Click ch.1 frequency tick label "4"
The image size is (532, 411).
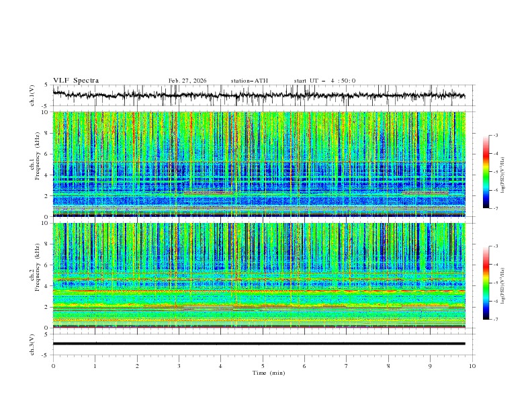click(48, 175)
